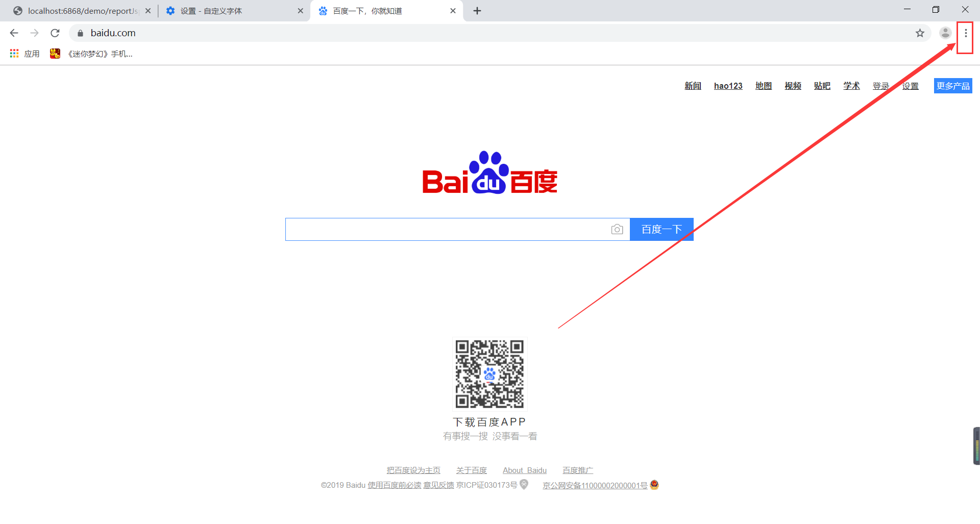Open the 意见反馈 feedback link

click(x=438, y=485)
